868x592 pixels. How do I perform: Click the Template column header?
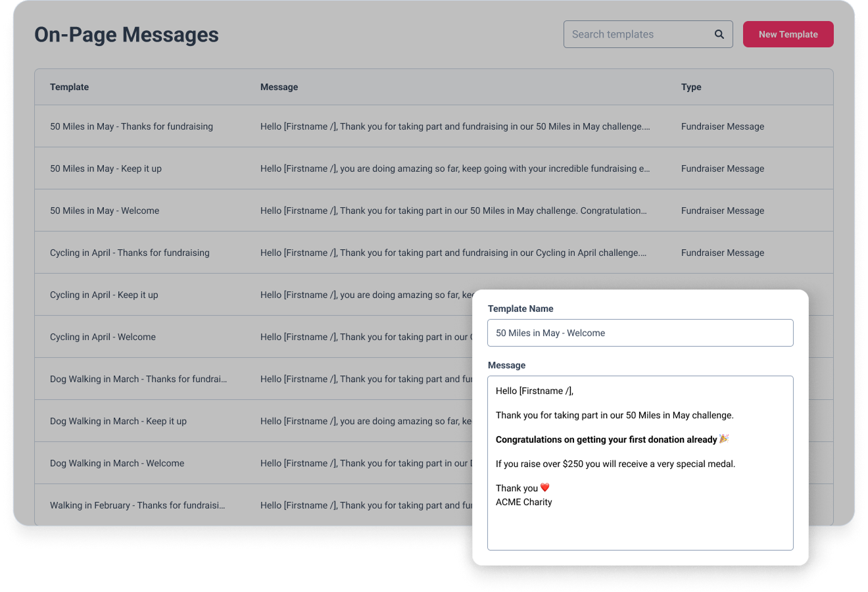pyautogui.click(x=69, y=87)
